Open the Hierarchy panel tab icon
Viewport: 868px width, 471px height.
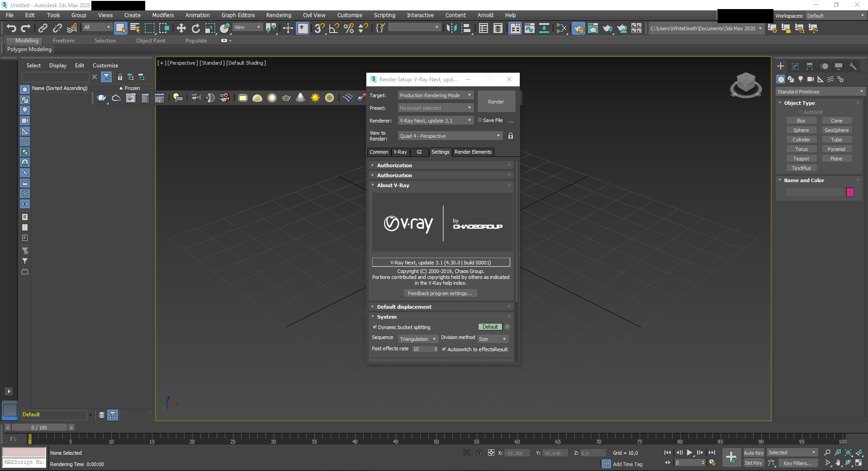810,66
